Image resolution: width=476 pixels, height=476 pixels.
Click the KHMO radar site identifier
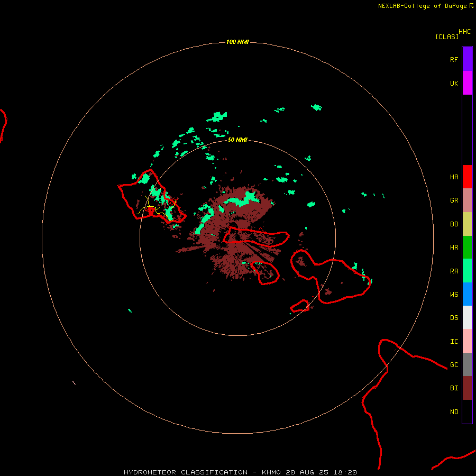point(271,472)
